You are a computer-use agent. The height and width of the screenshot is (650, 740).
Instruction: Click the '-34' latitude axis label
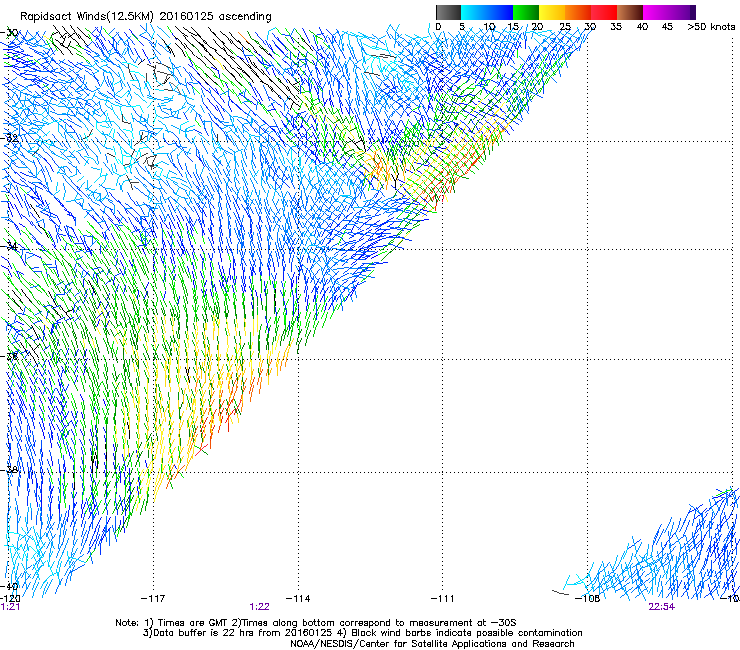coord(9,246)
